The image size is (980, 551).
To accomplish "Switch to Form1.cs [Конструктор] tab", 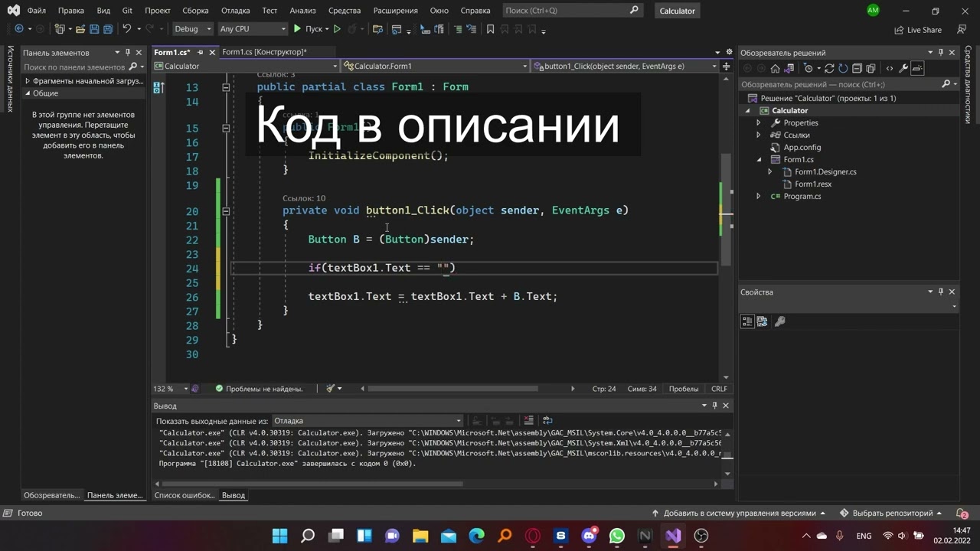I will [264, 52].
